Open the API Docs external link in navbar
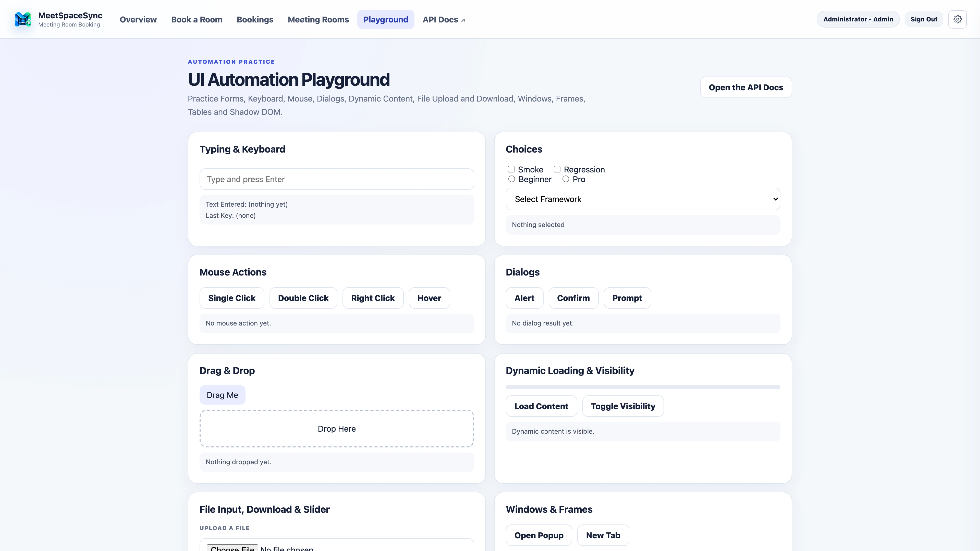The height and width of the screenshot is (551, 980). coord(444,19)
